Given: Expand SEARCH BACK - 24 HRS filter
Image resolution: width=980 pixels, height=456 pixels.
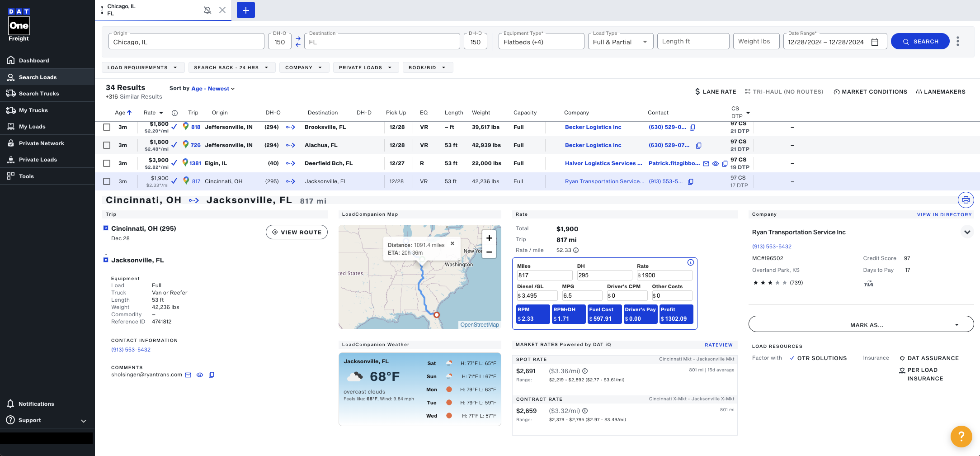Looking at the screenshot, I should tap(231, 67).
